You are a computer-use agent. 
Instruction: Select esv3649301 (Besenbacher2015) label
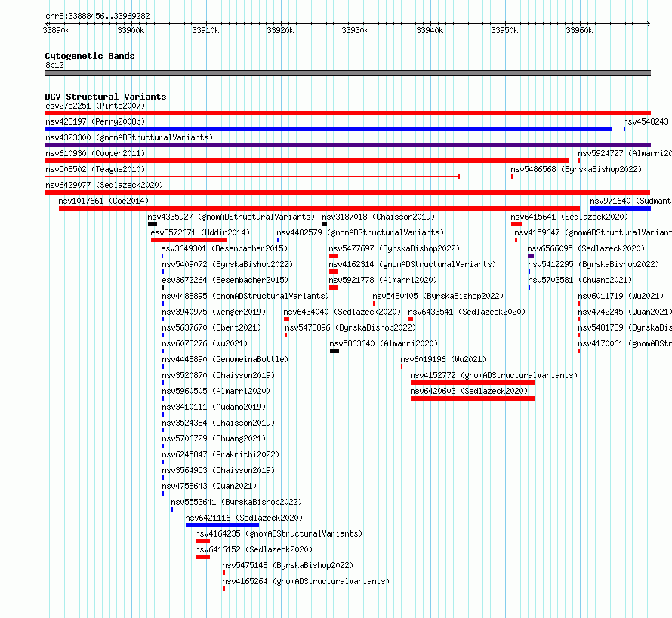coord(224,248)
